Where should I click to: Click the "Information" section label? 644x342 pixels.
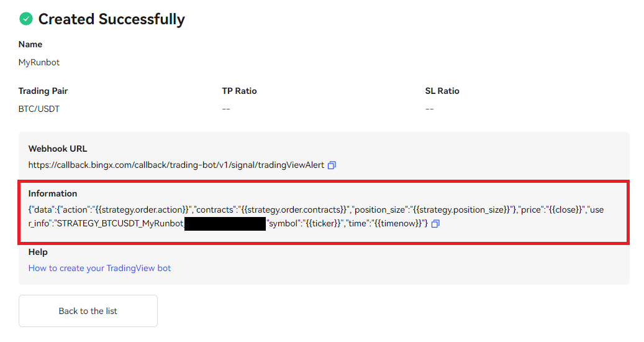coord(53,194)
